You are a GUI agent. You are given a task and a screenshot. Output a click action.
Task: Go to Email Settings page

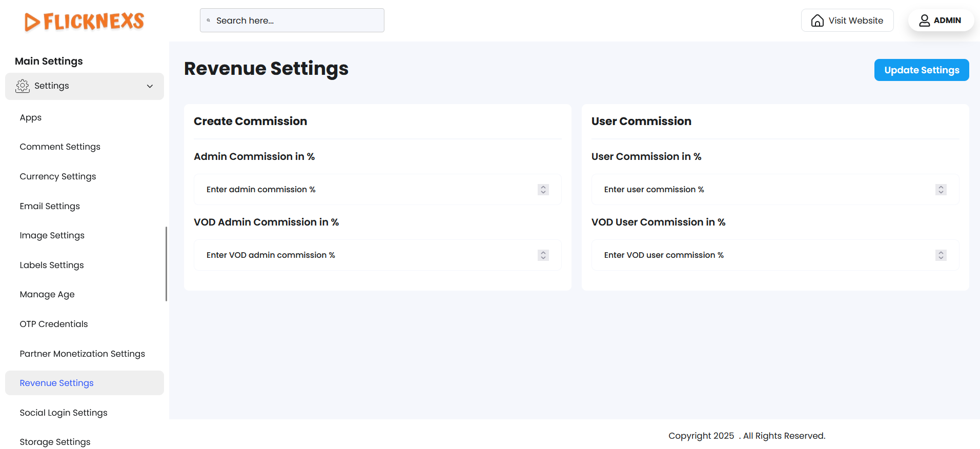click(x=50, y=206)
